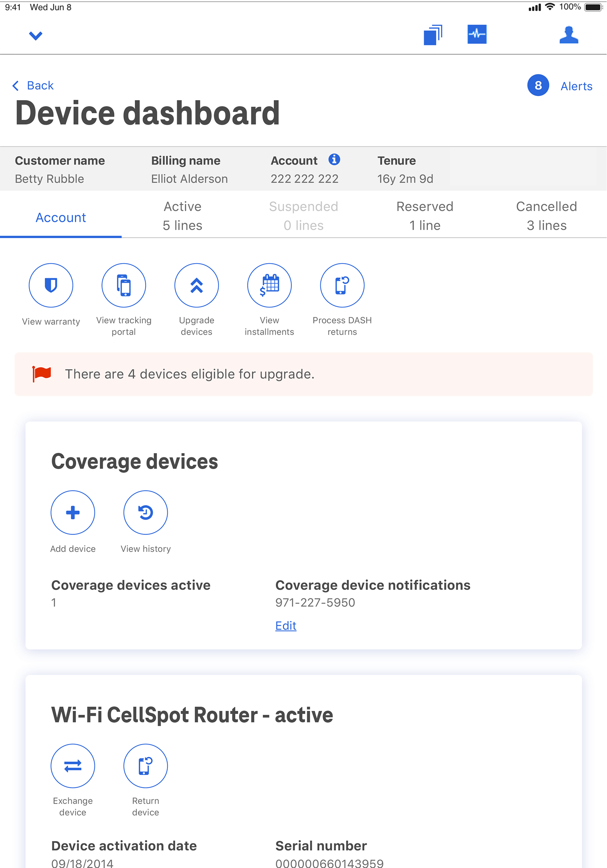Tap the Process DASH returns icon

(342, 286)
